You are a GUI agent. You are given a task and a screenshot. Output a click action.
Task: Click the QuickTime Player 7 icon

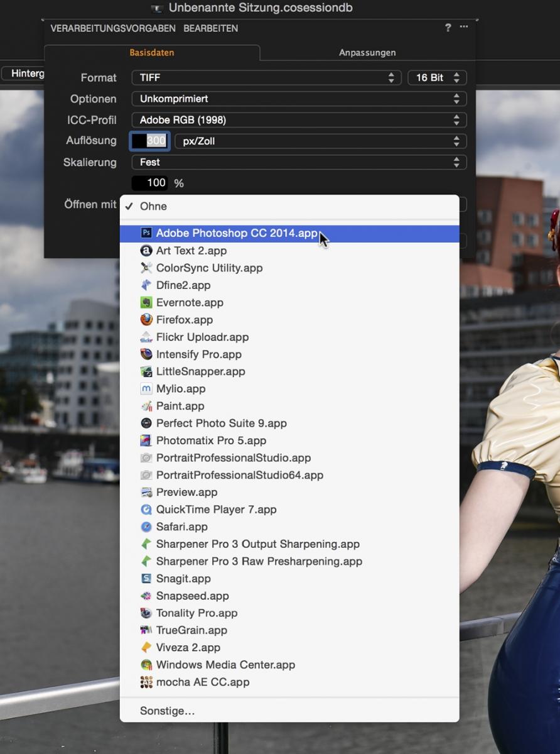146,510
